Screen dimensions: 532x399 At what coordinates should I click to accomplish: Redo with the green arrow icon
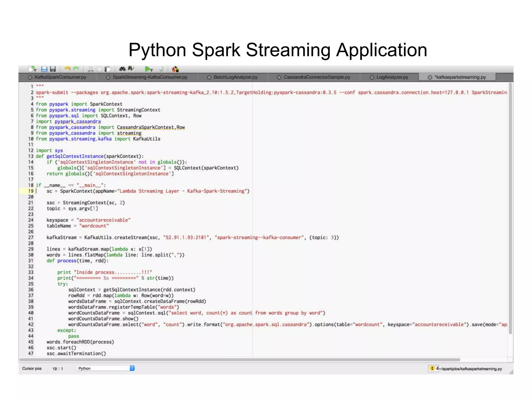[76, 69]
